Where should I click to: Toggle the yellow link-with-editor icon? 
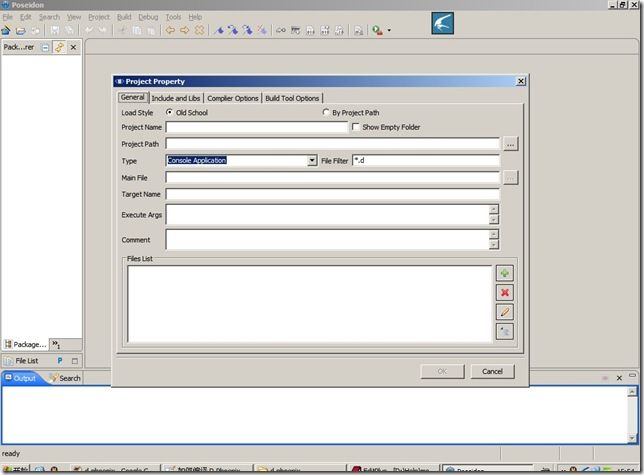(60, 47)
